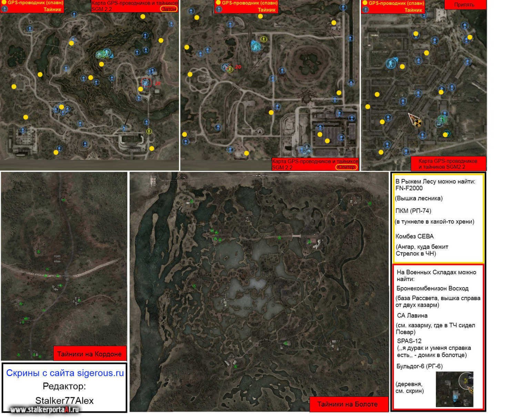This screenshot has height=420, width=517.
Task: Click the teal arrow marker in Pripyat's southeast
Action: pos(447,132)
